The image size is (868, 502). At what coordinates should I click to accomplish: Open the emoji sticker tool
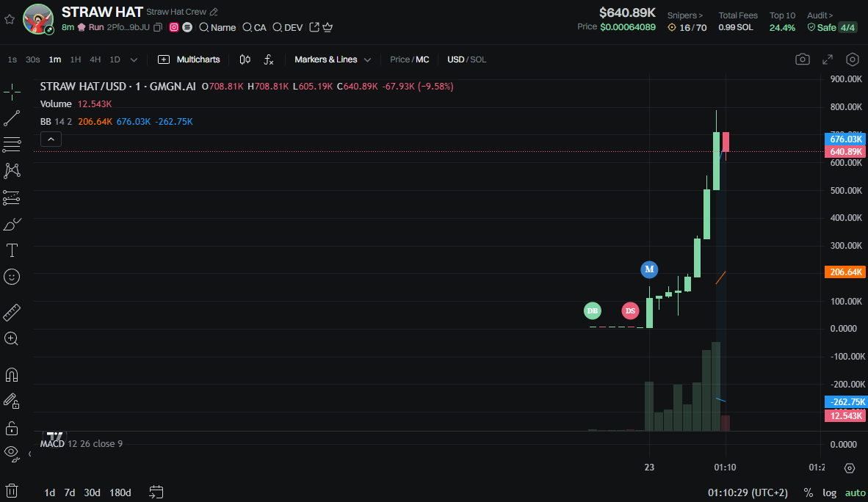coord(12,277)
